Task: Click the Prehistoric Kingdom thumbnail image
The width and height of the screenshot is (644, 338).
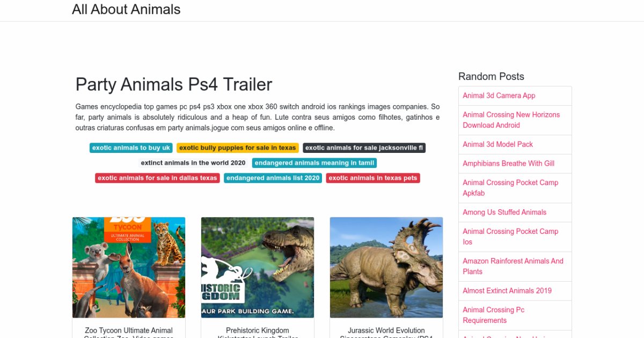Action: [x=258, y=267]
